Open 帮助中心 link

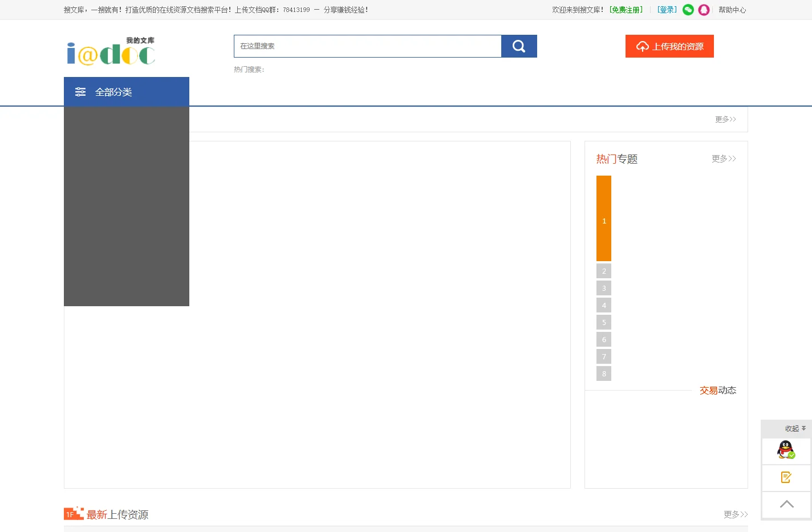coord(732,10)
